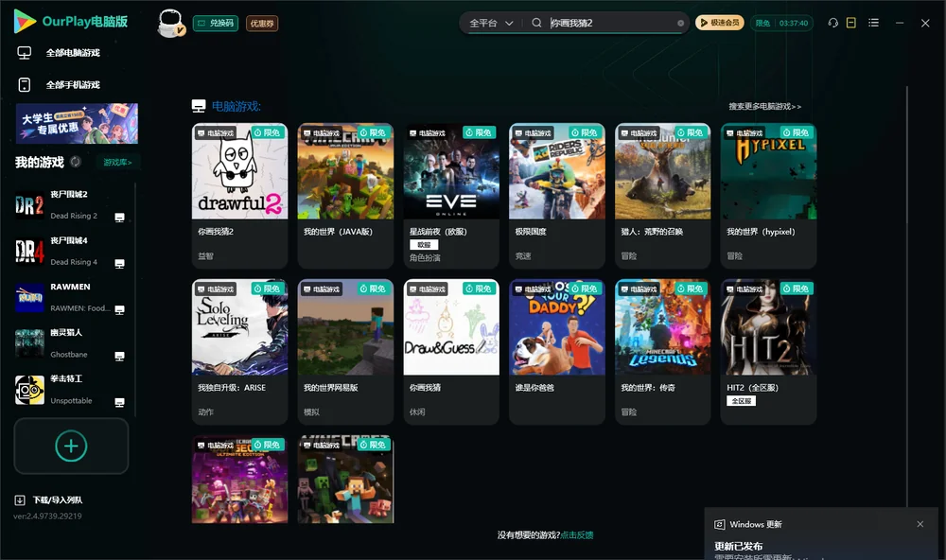This screenshot has height=560, width=946.
Task: Open 谁是你爸爸 game card
Action: [x=557, y=352]
